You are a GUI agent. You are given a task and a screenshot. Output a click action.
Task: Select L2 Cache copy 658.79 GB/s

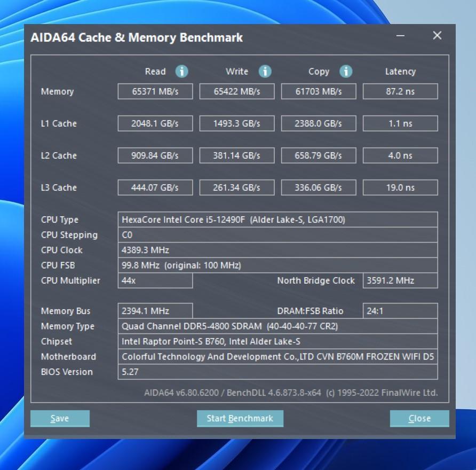click(x=319, y=155)
